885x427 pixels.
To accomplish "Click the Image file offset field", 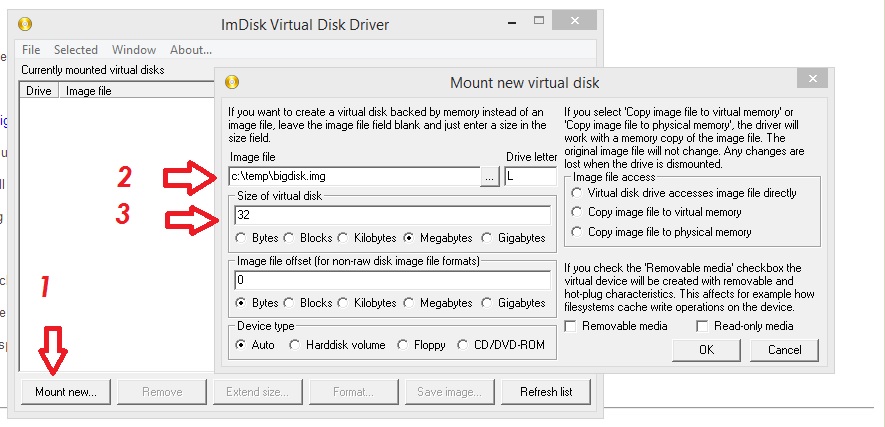I will click(392, 280).
